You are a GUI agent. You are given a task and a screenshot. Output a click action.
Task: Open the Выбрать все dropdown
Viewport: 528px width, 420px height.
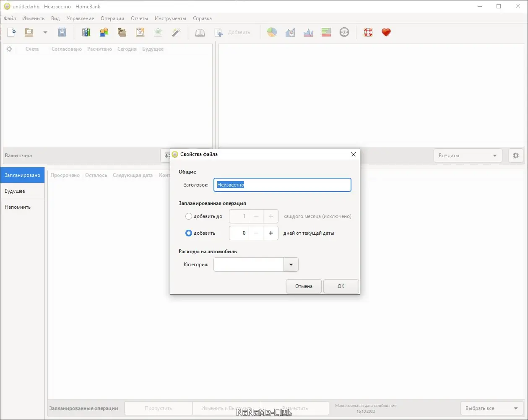tap(492, 408)
